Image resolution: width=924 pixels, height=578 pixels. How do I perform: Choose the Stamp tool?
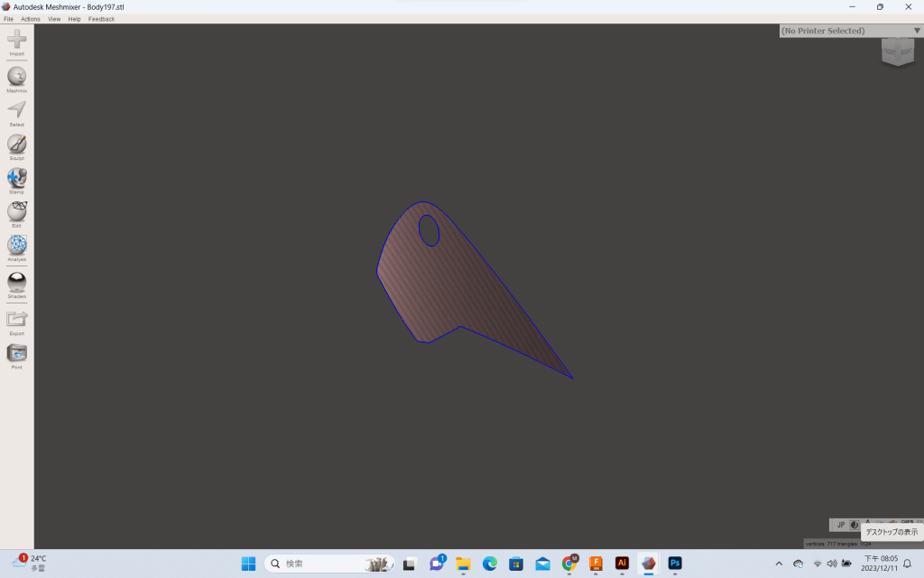(16, 178)
